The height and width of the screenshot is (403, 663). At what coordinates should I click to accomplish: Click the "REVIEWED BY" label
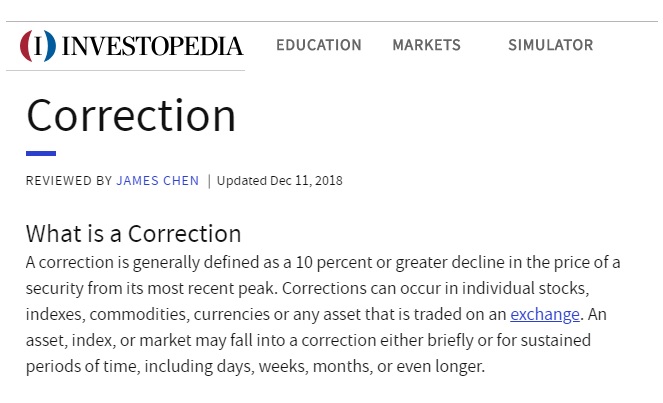pos(69,181)
